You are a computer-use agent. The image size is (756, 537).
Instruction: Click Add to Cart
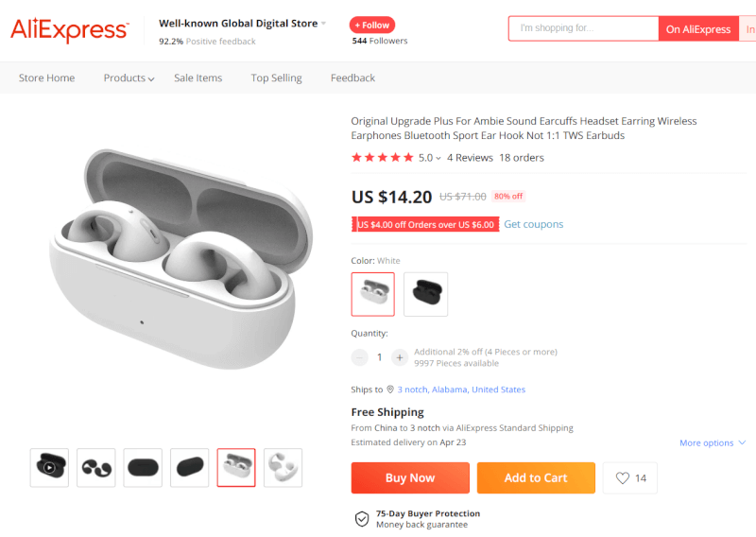point(536,478)
